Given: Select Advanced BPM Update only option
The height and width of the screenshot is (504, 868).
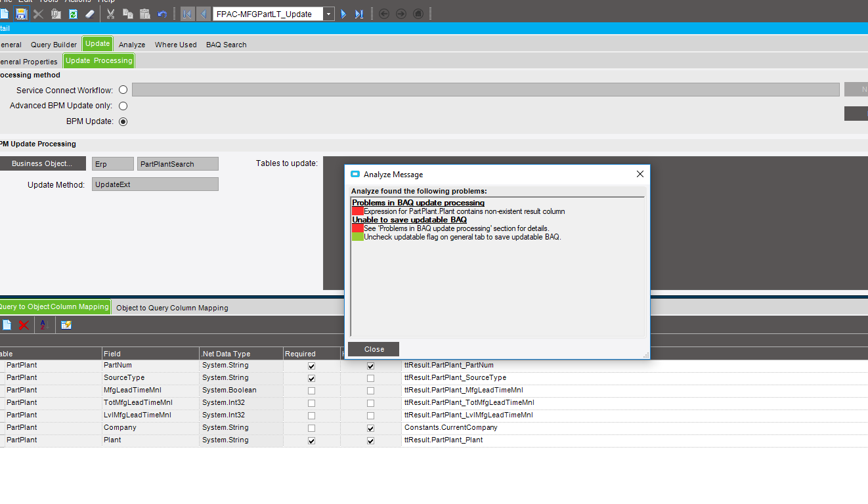Looking at the screenshot, I should pyautogui.click(x=123, y=106).
